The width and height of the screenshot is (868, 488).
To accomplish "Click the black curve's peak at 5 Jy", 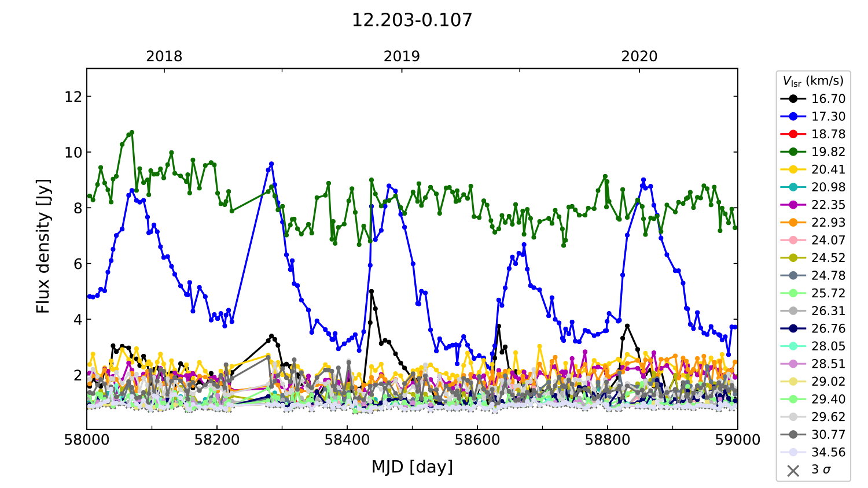I will point(371,291).
